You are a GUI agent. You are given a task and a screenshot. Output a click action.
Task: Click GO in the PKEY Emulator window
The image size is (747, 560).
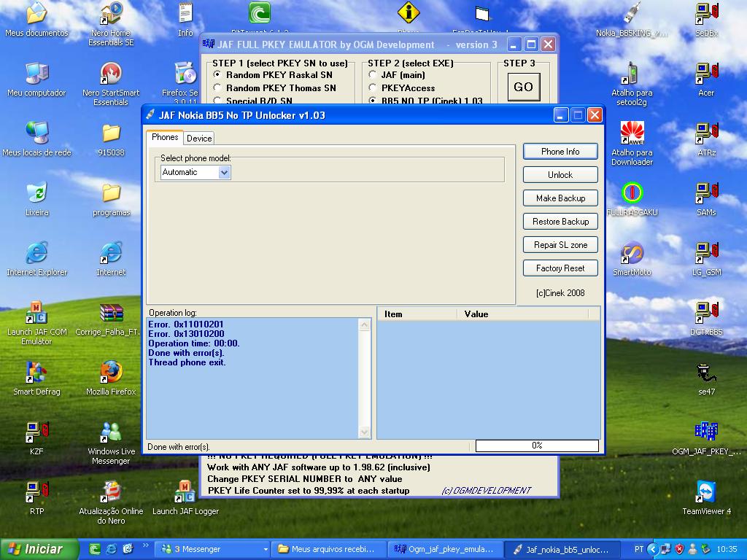pyautogui.click(x=524, y=87)
